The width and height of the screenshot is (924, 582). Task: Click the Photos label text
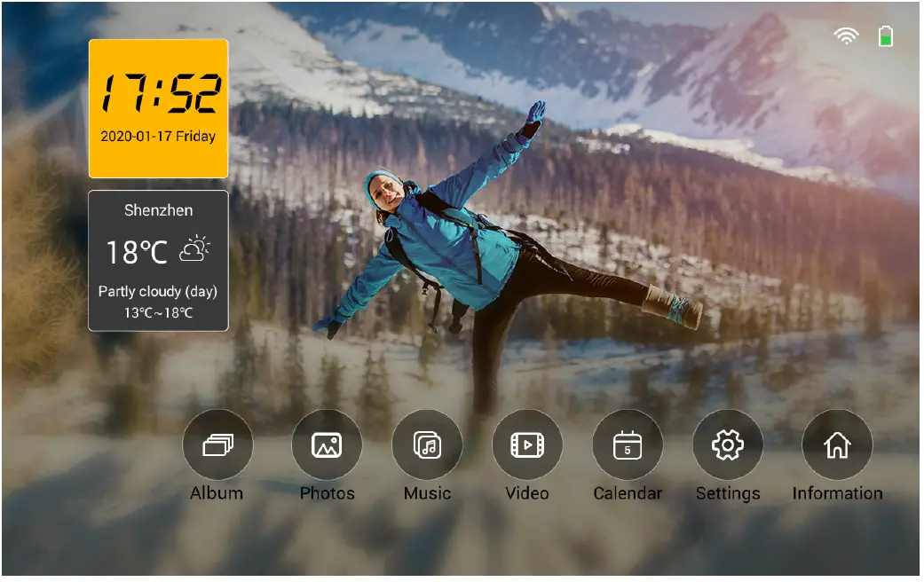(328, 494)
